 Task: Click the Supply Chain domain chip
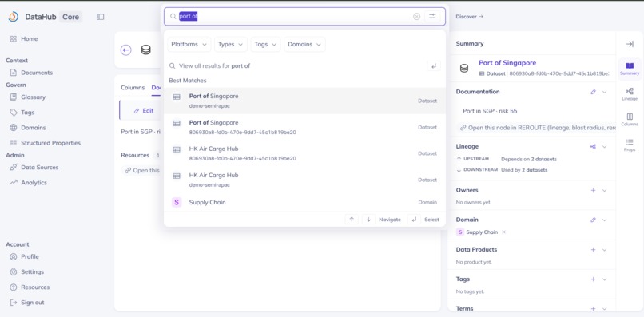[477, 232]
